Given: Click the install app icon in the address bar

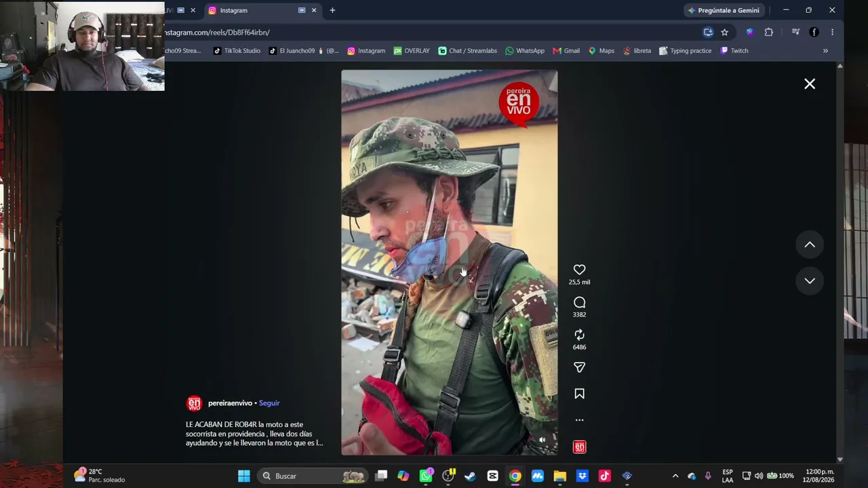Looking at the screenshot, I should click(x=708, y=32).
